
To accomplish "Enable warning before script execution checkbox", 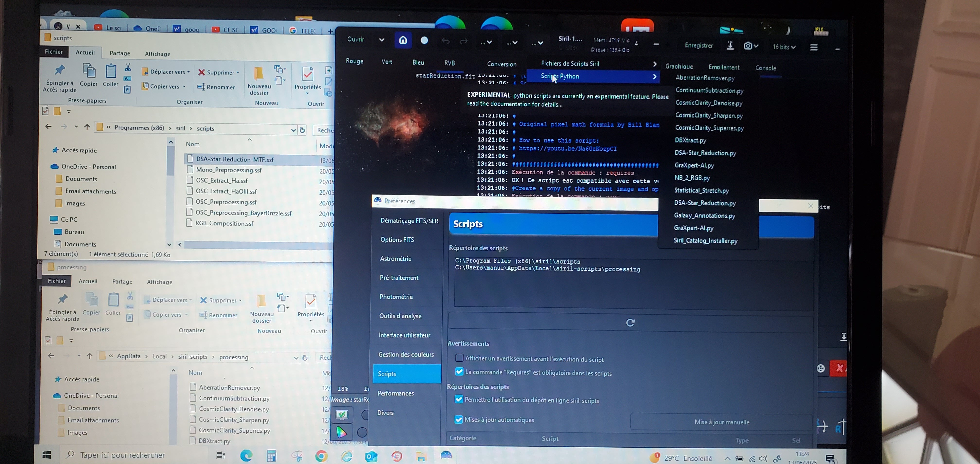I will (459, 358).
